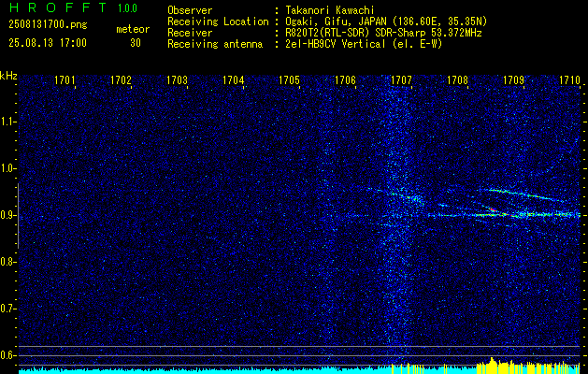
Task: Click observer name Takanori Kawachi
Action: [x=328, y=10]
